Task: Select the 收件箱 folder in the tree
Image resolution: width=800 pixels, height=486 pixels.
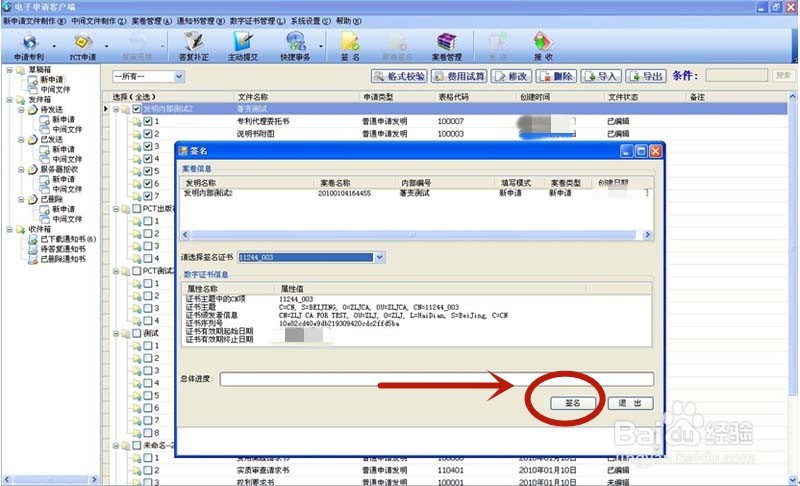Action: point(39,229)
